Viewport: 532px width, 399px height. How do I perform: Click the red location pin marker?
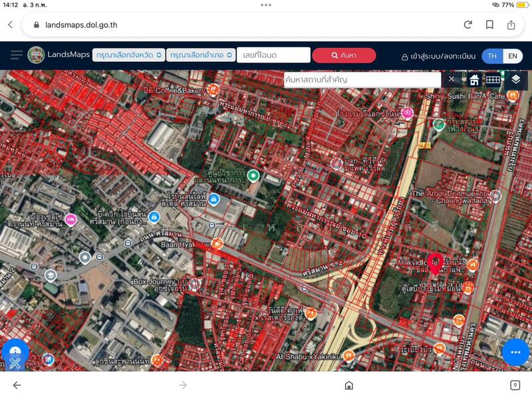[435, 263]
